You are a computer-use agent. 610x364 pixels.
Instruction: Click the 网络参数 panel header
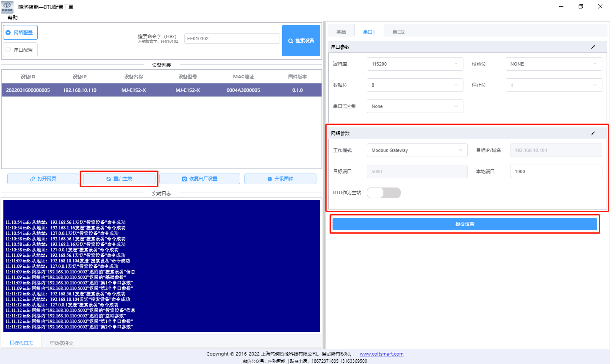[x=468, y=133]
